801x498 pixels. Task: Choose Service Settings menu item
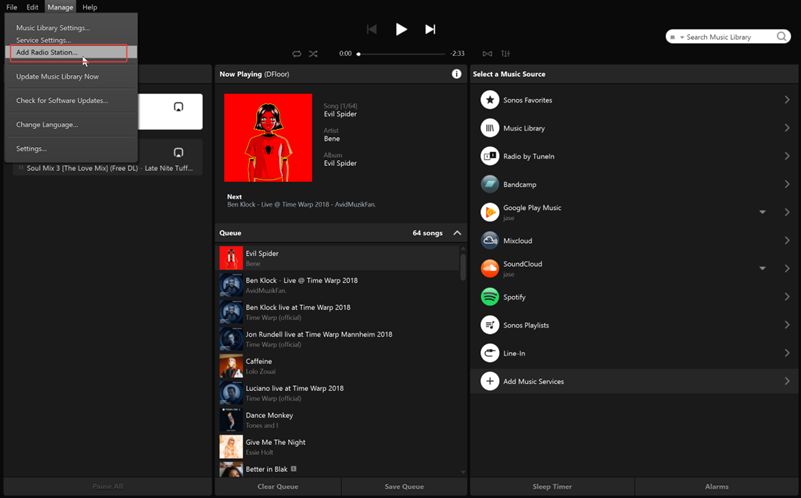click(71, 40)
